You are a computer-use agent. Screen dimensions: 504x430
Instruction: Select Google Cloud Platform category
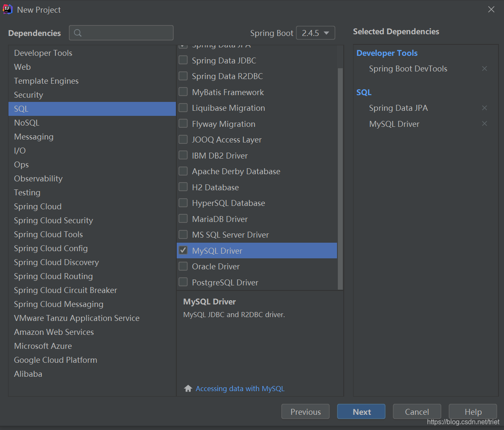[x=92, y=360]
